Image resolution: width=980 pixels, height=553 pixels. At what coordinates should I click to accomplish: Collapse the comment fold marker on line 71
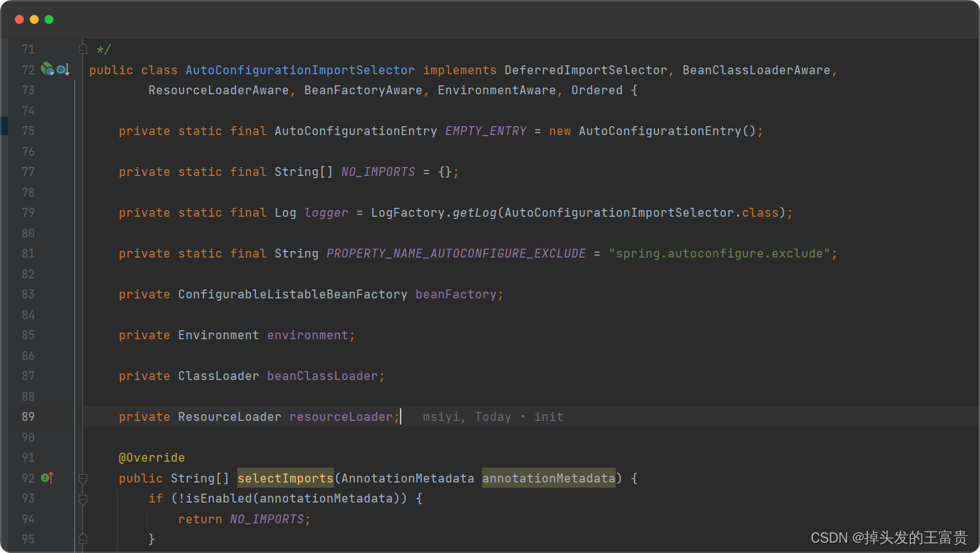click(x=83, y=49)
